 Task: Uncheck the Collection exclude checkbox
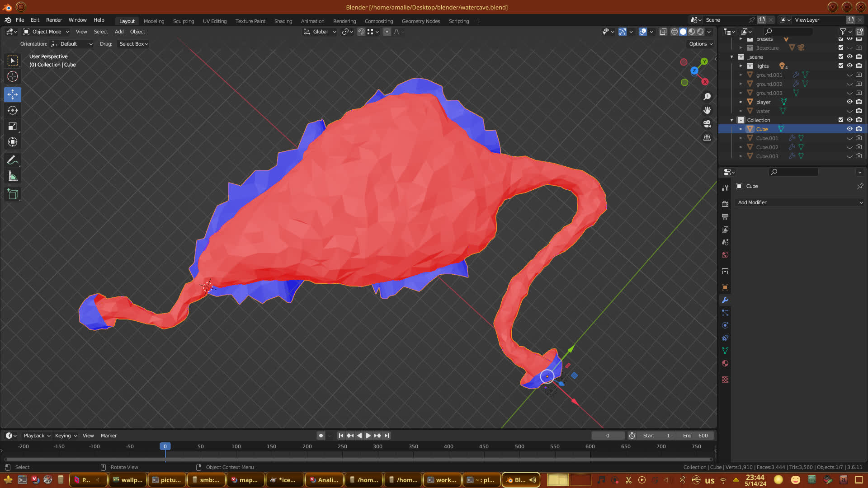pyautogui.click(x=840, y=120)
